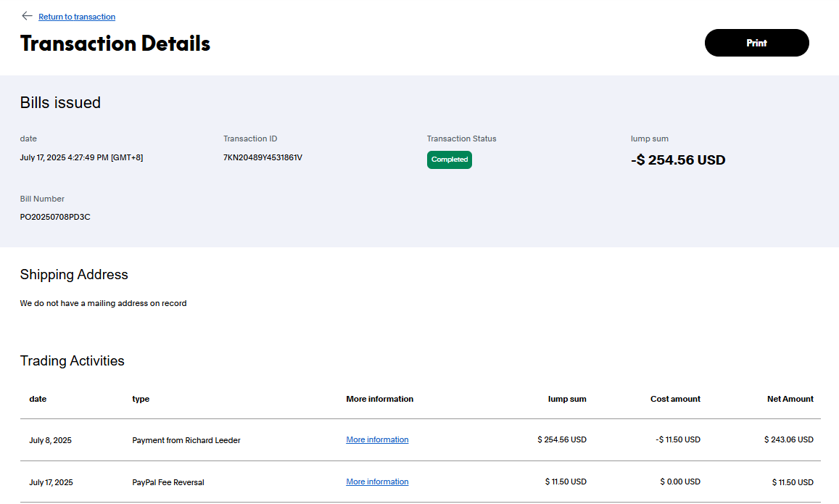839x504 pixels.
Task: Click the Transaction Details page heading
Action: [115, 44]
